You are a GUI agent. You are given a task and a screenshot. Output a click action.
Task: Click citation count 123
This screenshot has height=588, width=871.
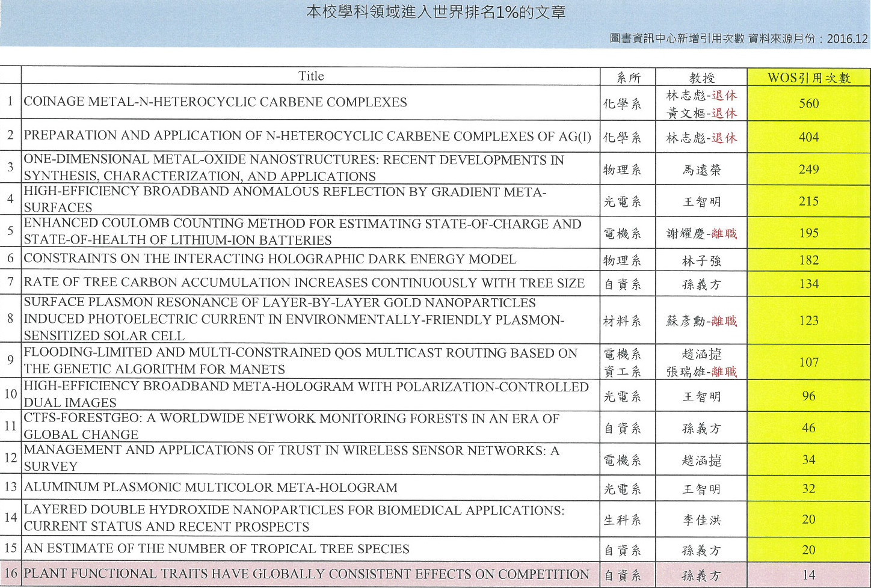(x=808, y=320)
